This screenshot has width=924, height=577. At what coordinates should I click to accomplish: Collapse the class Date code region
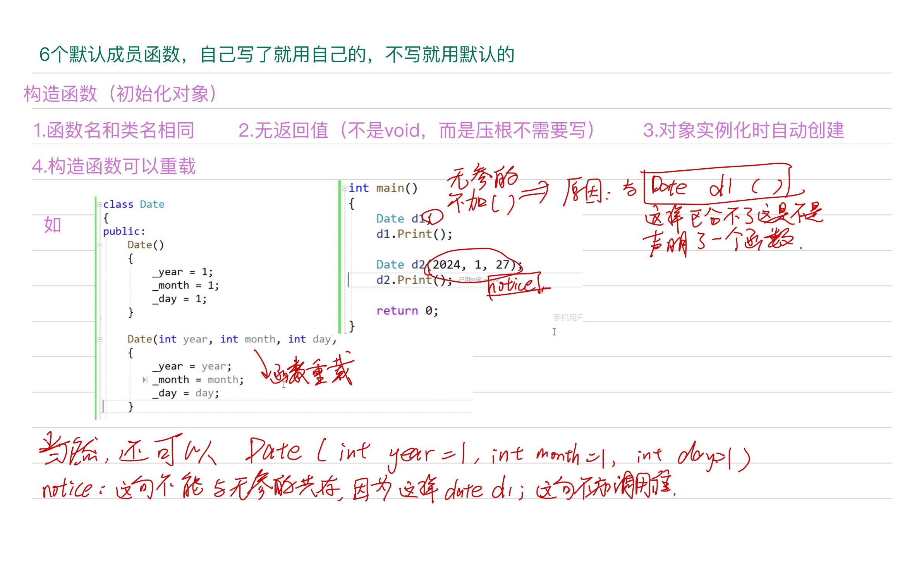[x=100, y=204]
